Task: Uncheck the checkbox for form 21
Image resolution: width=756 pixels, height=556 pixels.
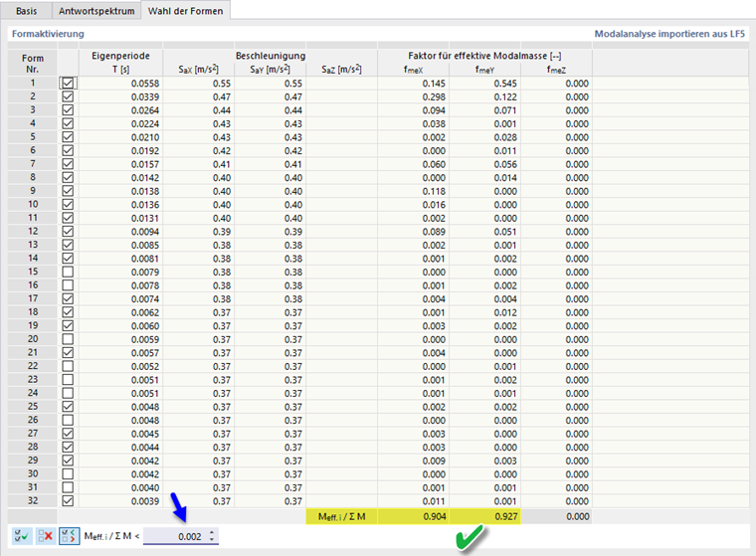Action: 68,352
